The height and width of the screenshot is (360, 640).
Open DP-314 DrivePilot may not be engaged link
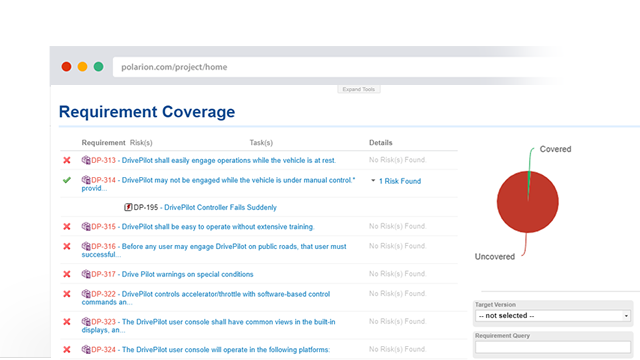click(218, 184)
